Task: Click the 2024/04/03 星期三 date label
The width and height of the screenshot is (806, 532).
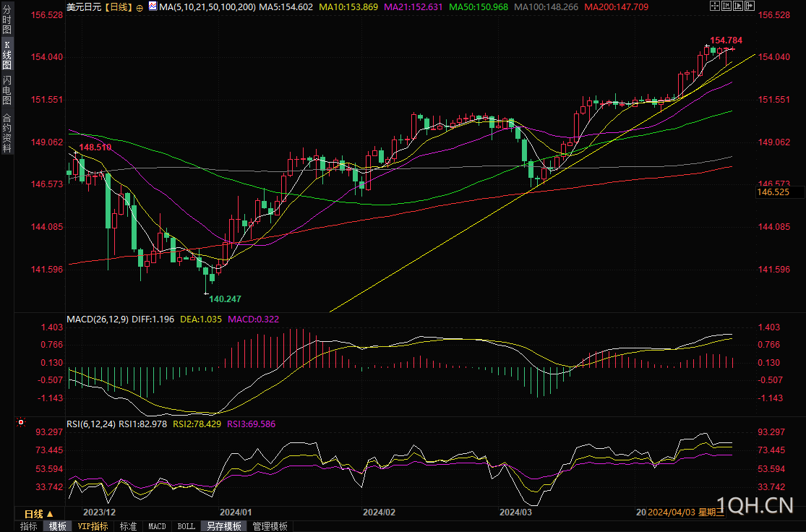Action: (686, 512)
